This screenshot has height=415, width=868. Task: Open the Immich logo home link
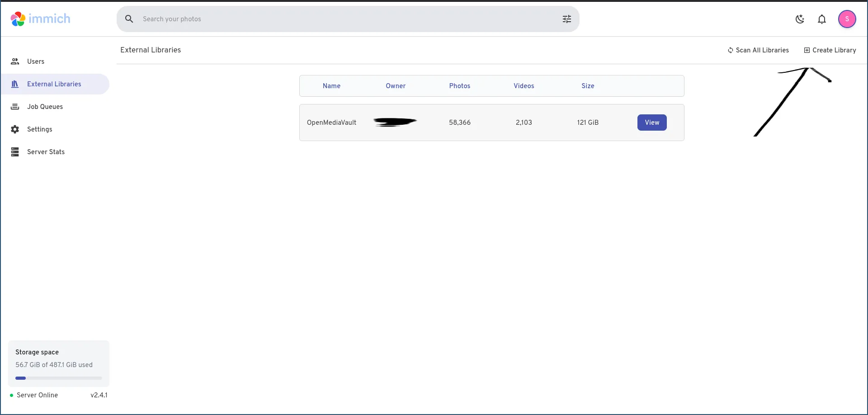[40, 19]
